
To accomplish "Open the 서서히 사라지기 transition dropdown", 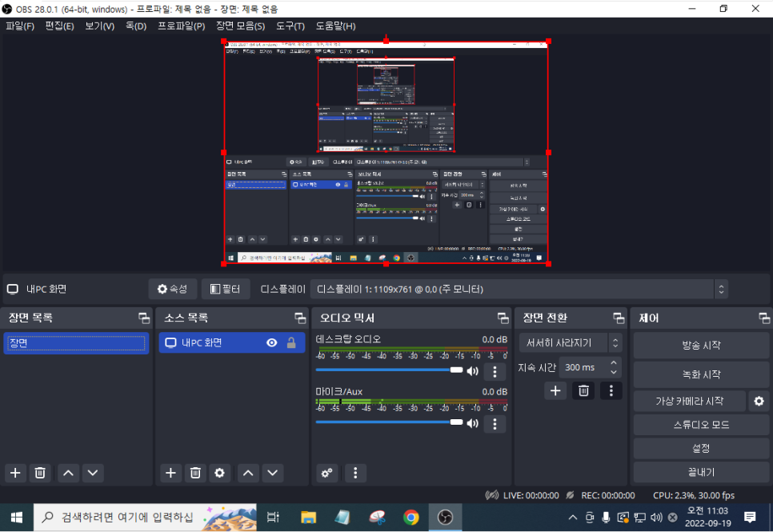I will [571, 342].
